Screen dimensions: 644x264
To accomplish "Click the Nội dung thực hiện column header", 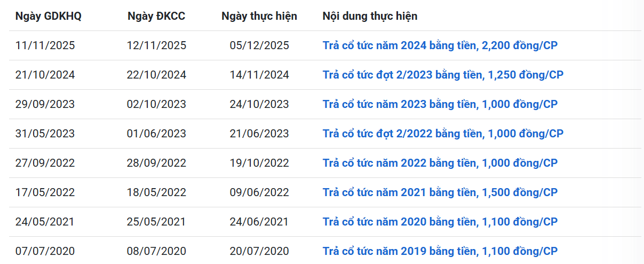I will point(370,16).
